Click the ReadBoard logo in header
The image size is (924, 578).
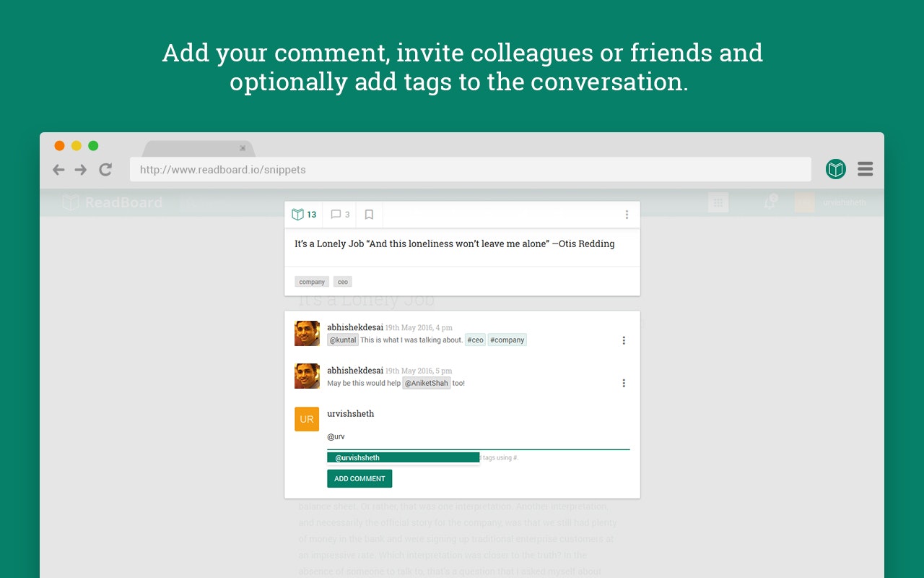(112, 202)
